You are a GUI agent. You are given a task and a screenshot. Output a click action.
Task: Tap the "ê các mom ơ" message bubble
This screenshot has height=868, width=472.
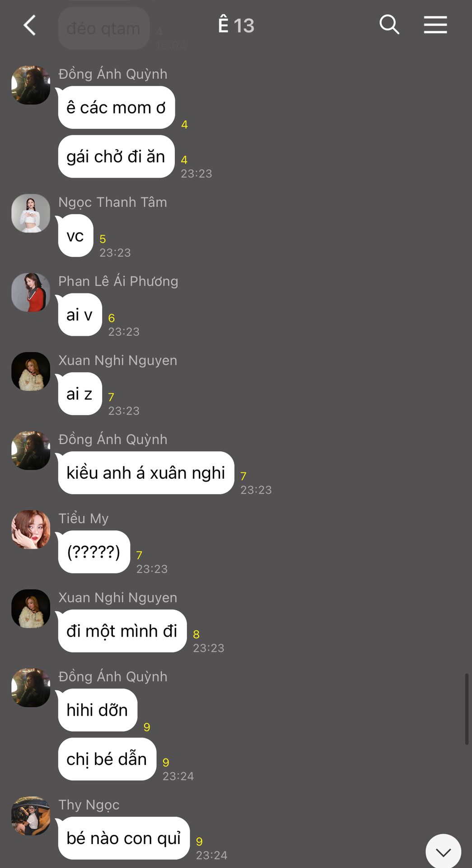tap(116, 108)
